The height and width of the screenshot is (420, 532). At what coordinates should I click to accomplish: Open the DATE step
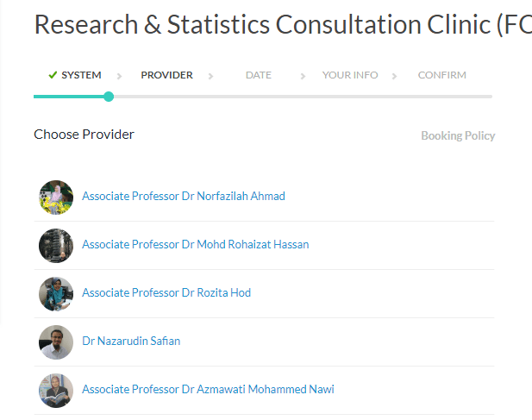tap(258, 75)
